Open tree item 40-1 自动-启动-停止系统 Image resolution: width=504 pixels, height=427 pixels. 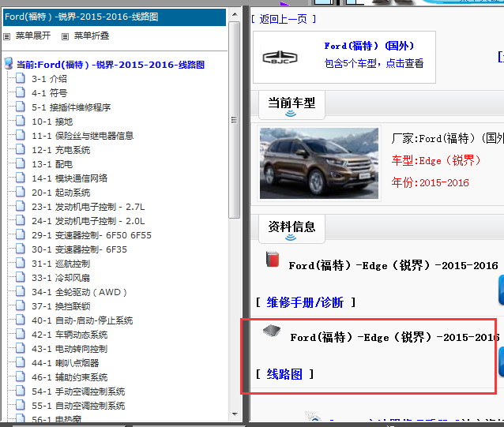click(x=82, y=320)
